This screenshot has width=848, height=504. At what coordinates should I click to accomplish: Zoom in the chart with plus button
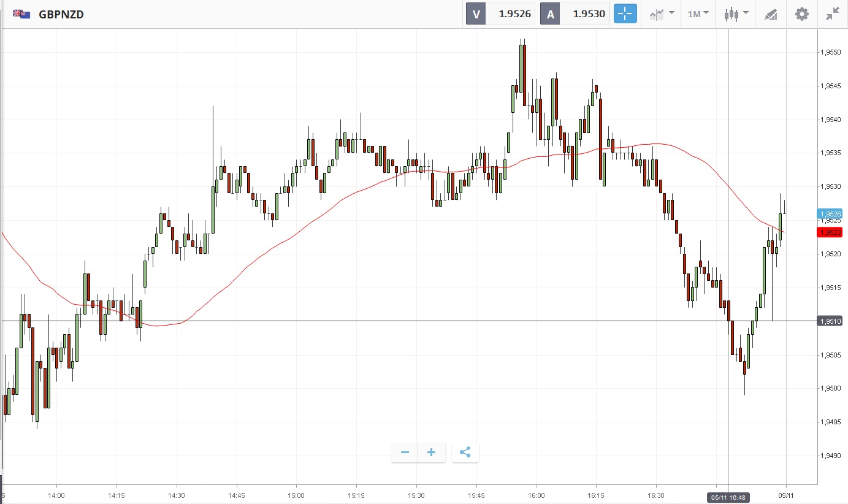click(x=432, y=452)
